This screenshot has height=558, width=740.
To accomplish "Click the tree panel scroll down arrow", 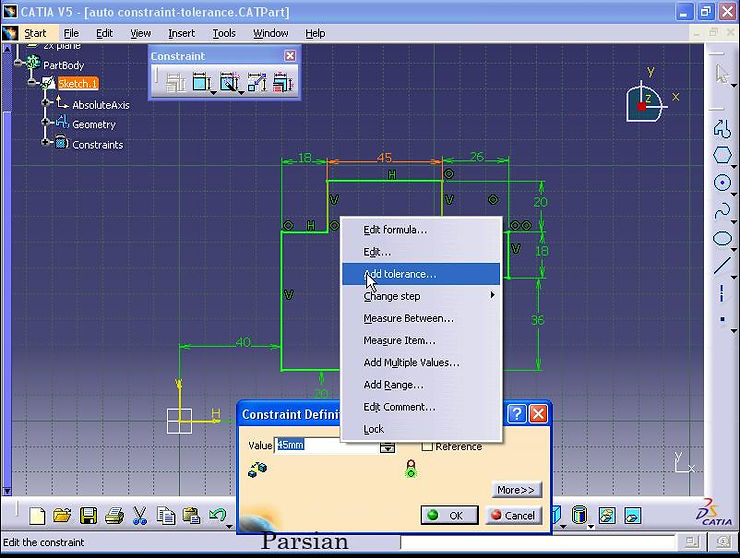I will click(x=7, y=491).
